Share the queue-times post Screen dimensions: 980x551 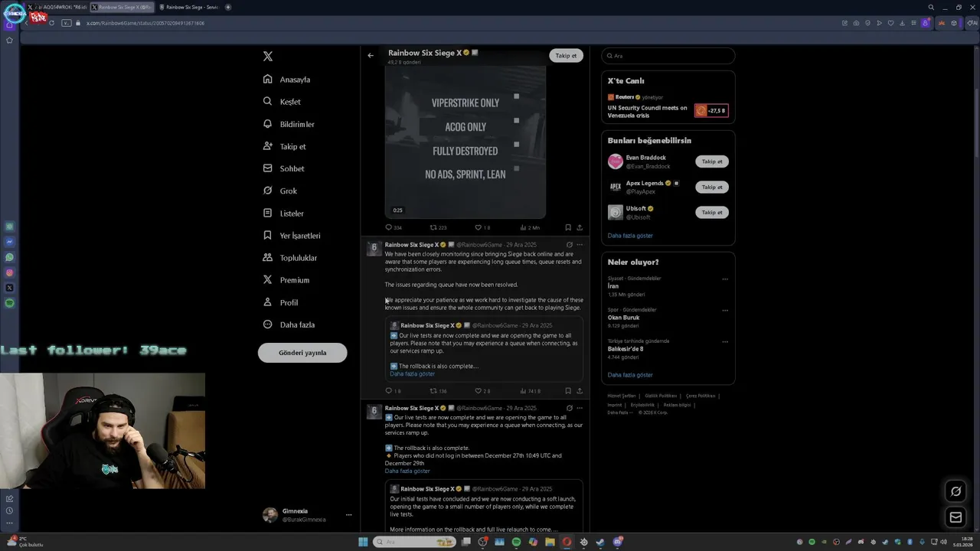tap(580, 391)
